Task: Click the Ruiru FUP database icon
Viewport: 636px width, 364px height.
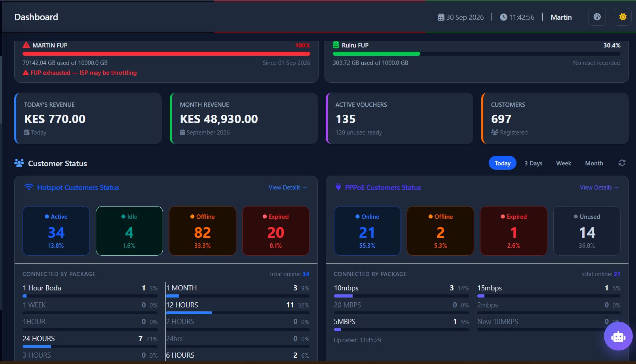Action: (336, 45)
